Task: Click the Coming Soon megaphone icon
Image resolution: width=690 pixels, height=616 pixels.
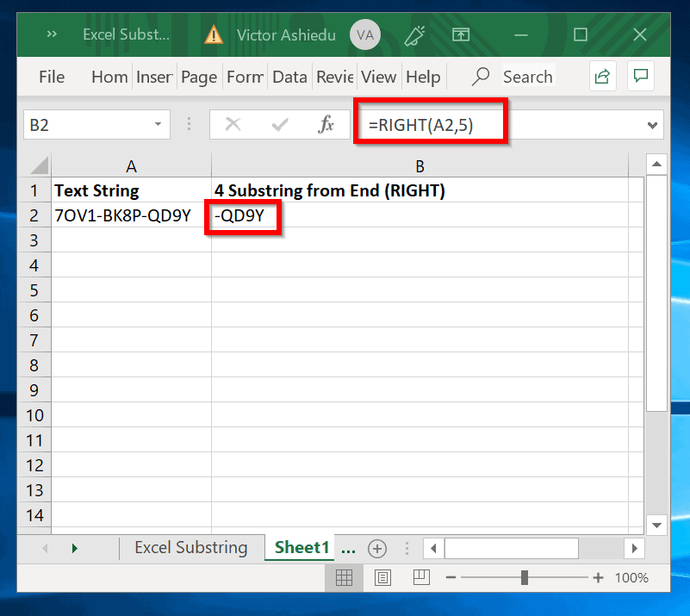Action: [x=414, y=35]
